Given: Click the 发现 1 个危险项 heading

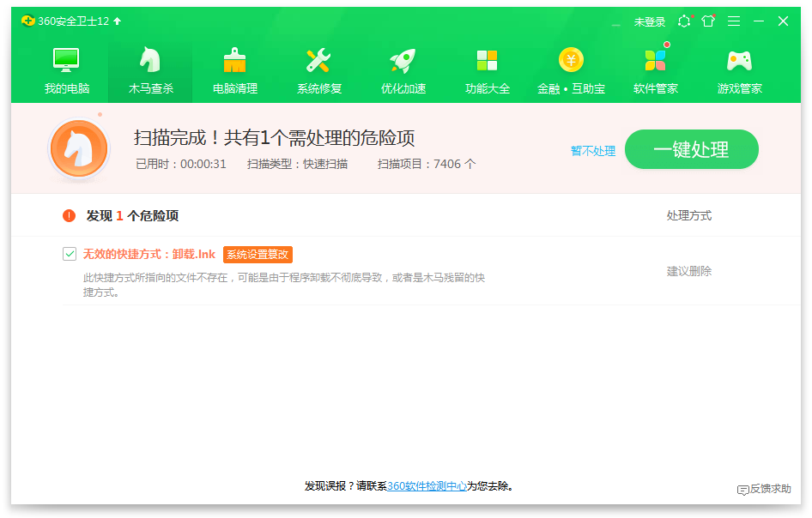Looking at the screenshot, I should [x=132, y=216].
